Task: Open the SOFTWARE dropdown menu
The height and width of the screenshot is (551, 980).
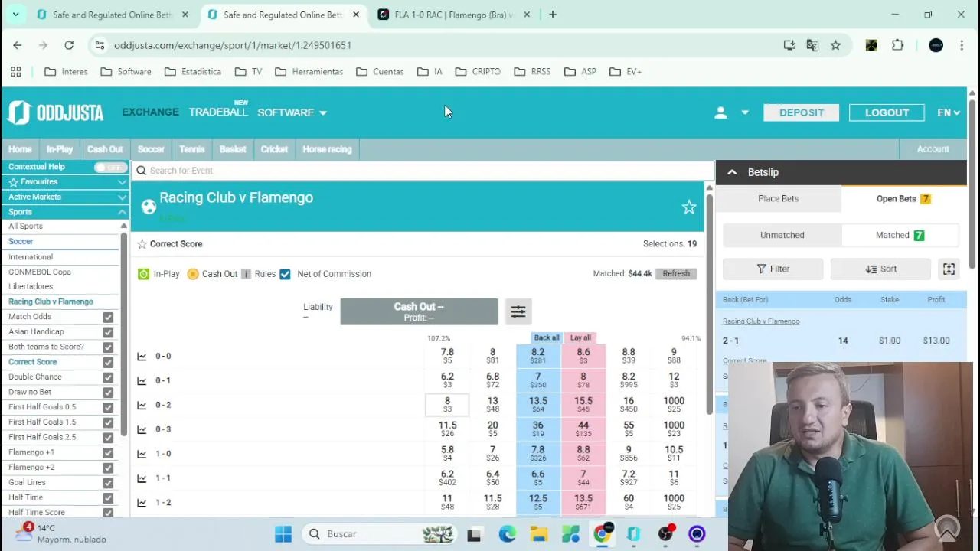Action: [x=292, y=112]
